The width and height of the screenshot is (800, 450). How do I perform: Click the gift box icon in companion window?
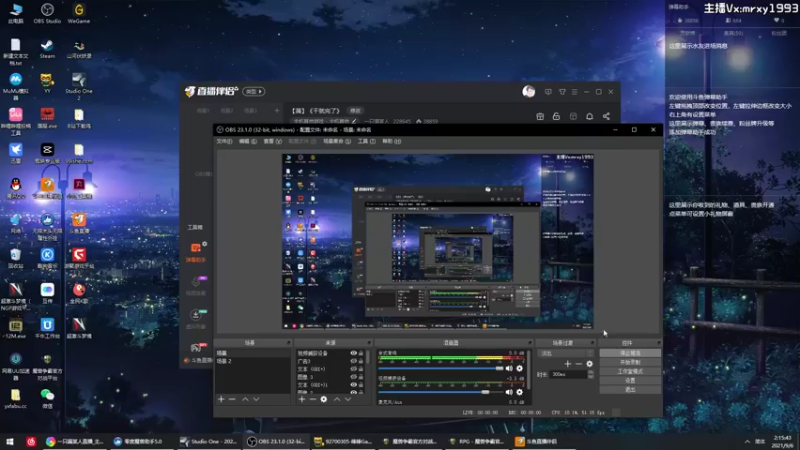click(x=540, y=116)
